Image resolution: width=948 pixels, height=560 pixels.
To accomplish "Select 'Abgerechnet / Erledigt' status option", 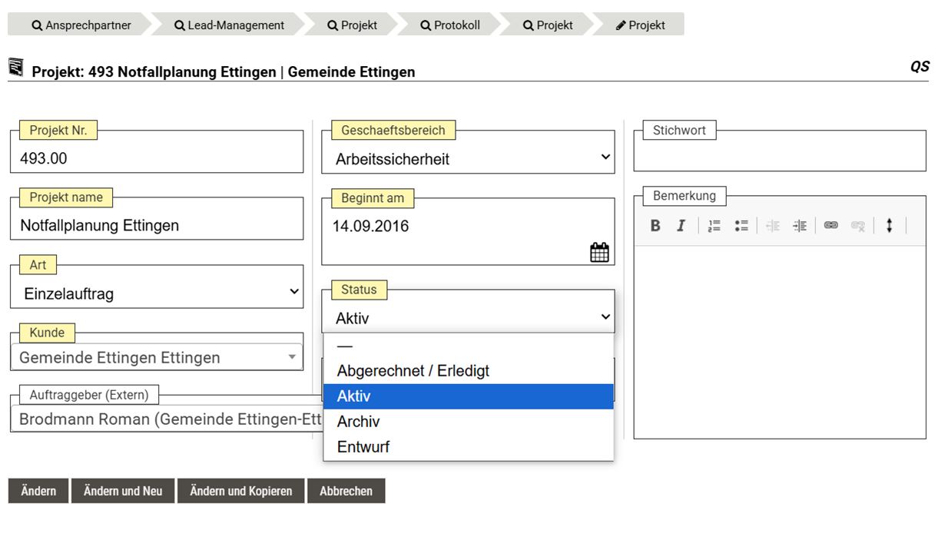I will click(469, 371).
